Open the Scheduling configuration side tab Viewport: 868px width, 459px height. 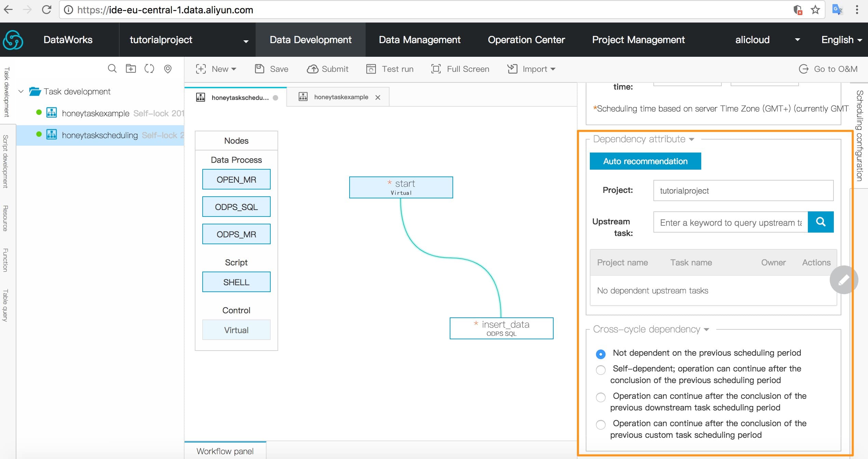(859, 135)
